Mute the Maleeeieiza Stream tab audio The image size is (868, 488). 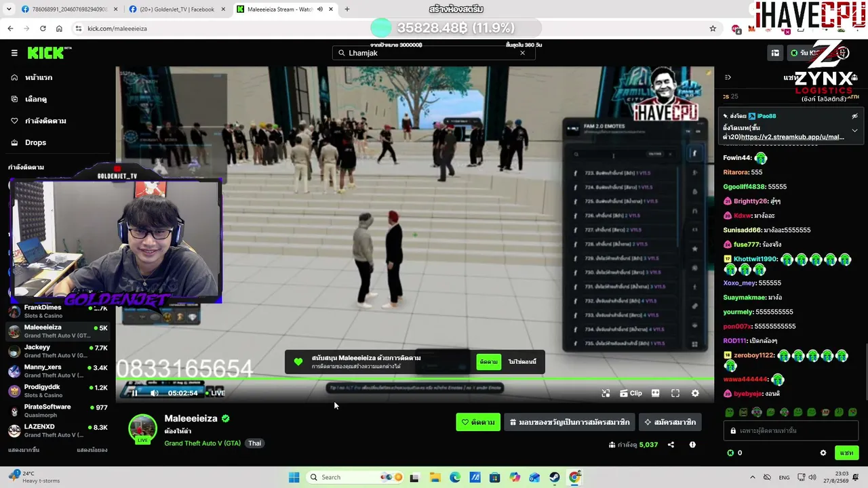pyautogui.click(x=319, y=9)
